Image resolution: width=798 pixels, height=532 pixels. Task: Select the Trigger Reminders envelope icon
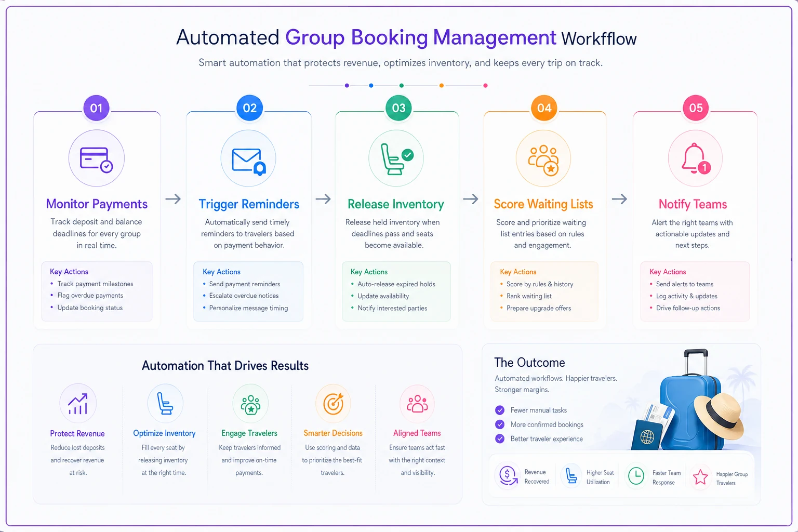coord(249,161)
